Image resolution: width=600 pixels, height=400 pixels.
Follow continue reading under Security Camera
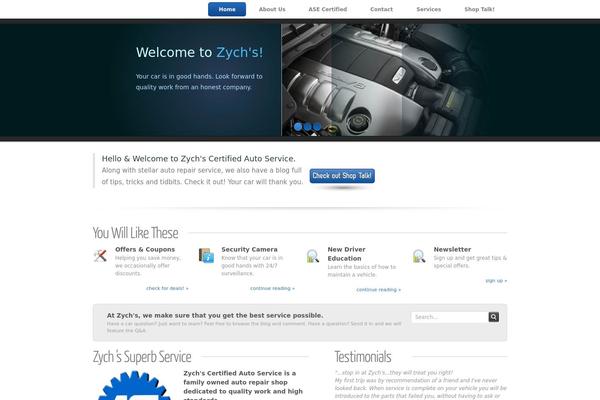[272, 288]
